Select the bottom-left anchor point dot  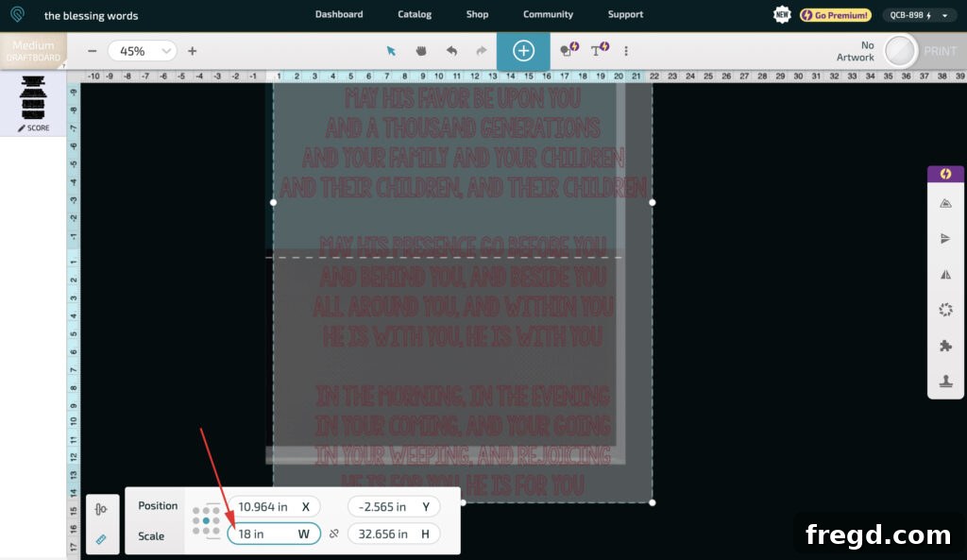[x=196, y=531]
